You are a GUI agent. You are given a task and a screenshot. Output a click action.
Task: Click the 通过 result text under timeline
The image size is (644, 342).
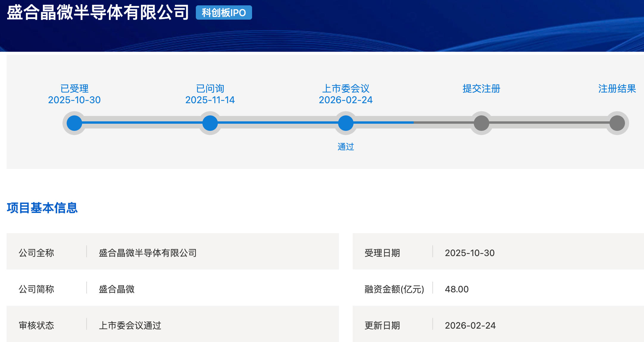pos(346,147)
